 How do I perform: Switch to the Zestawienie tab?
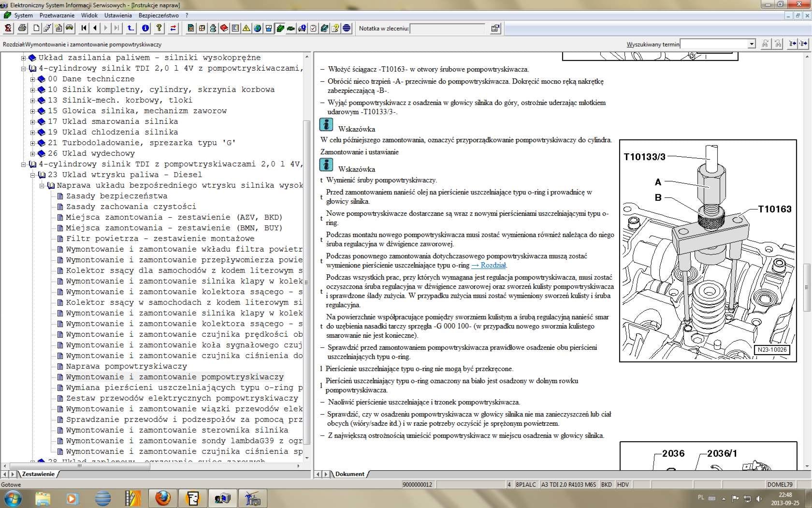[x=38, y=474]
